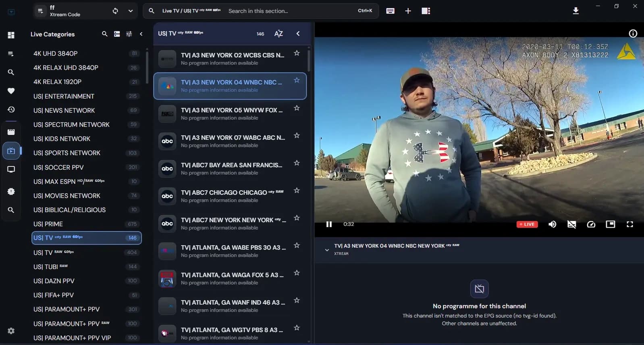644x345 pixels.
Task: Play TV| A3 NEW YORK 05 WNYW FOX
Action: tap(230, 113)
